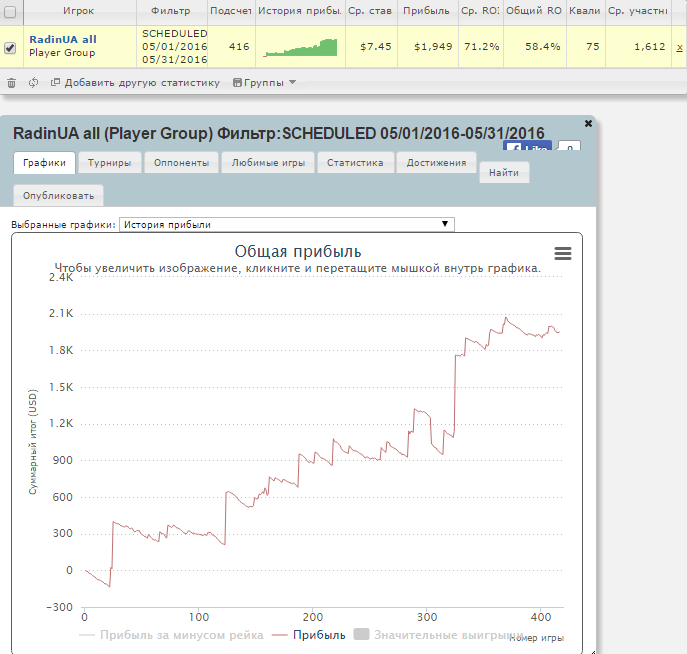Uncheck the RadinUA all row checkbox
The height and width of the screenshot is (654, 687).
(x=10, y=47)
